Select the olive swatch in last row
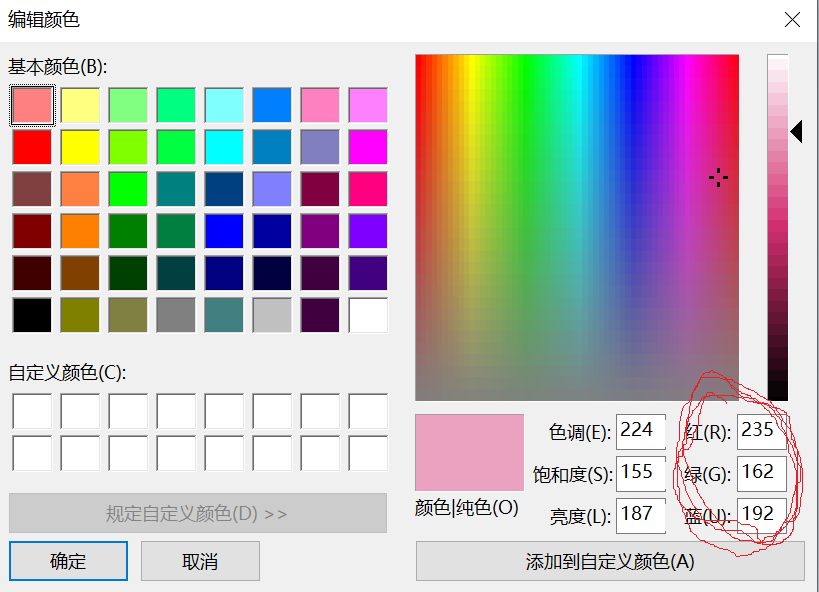Screen dimensions: 819x592 [x=80, y=315]
